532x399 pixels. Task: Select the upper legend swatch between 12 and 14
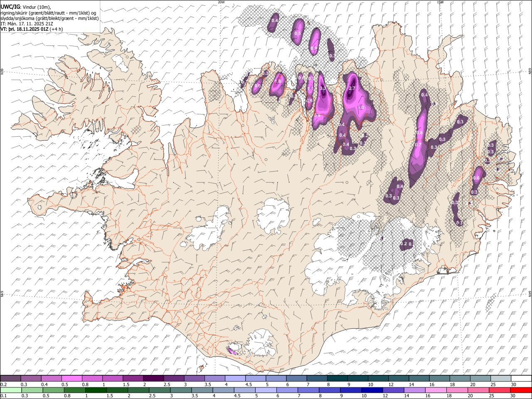click(399, 379)
